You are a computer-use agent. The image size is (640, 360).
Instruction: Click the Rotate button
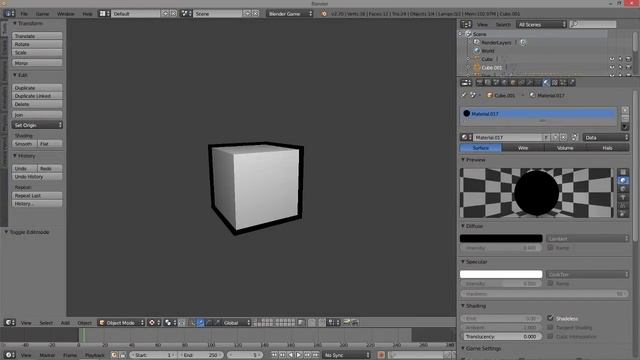[x=37, y=44]
